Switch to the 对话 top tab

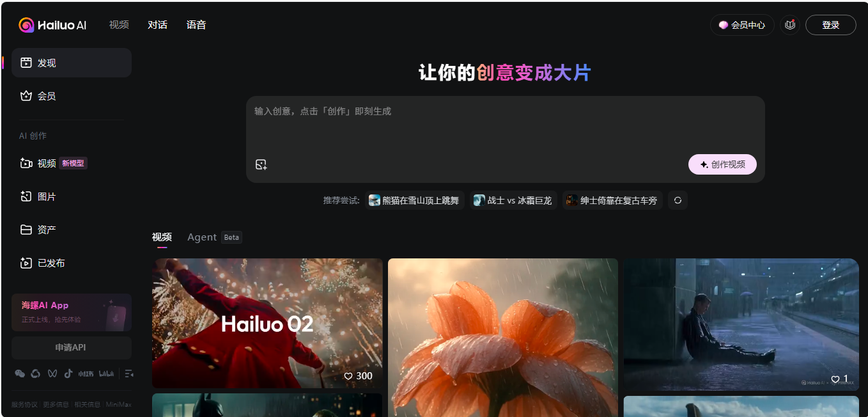click(157, 25)
